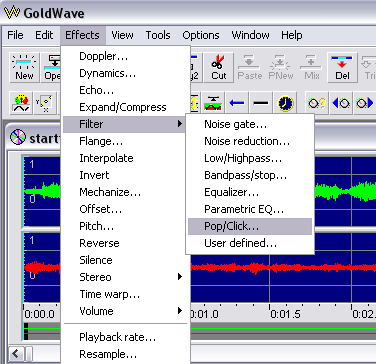Choose Offset... effect

click(x=124, y=209)
